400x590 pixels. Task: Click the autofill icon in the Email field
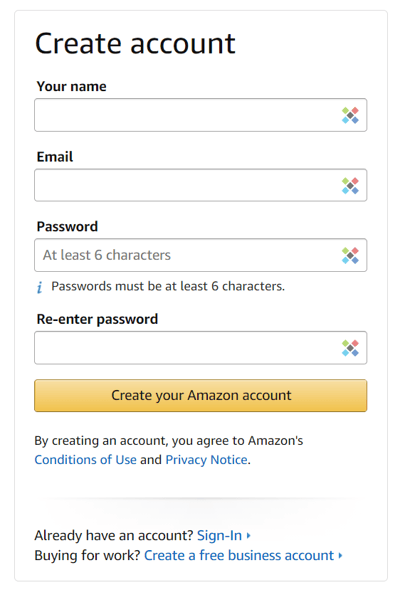[x=350, y=186]
